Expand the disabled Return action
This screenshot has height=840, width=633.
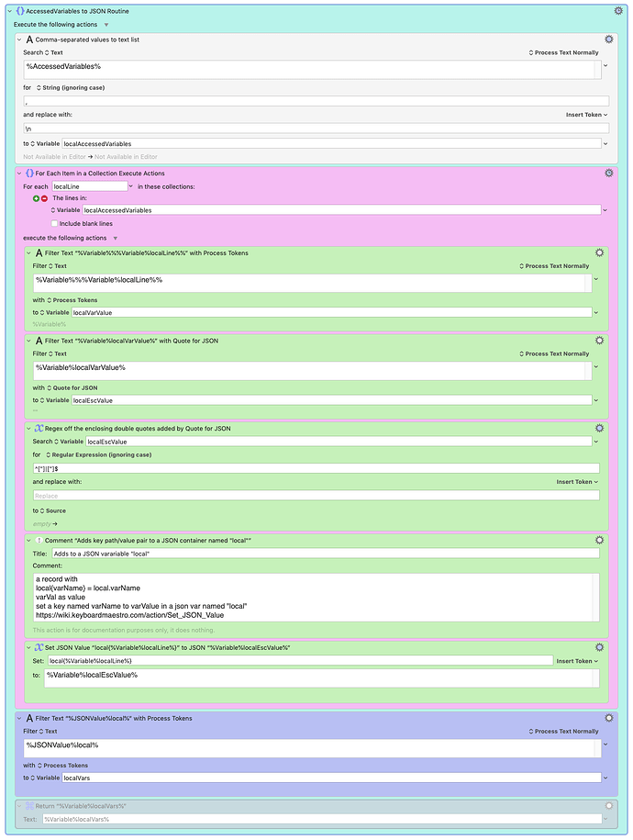click(x=19, y=806)
